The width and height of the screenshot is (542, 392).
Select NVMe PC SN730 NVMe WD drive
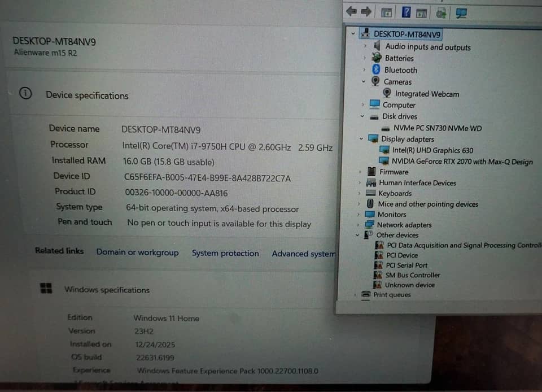click(438, 128)
